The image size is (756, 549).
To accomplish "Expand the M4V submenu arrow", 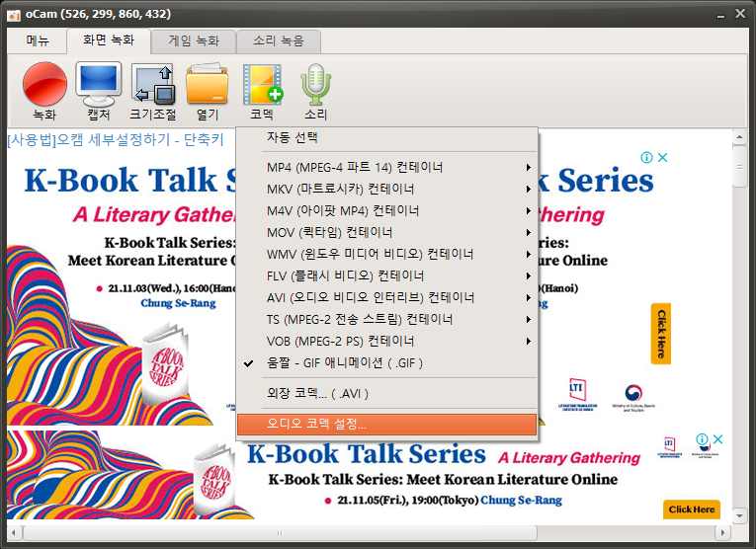I will (529, 210).
